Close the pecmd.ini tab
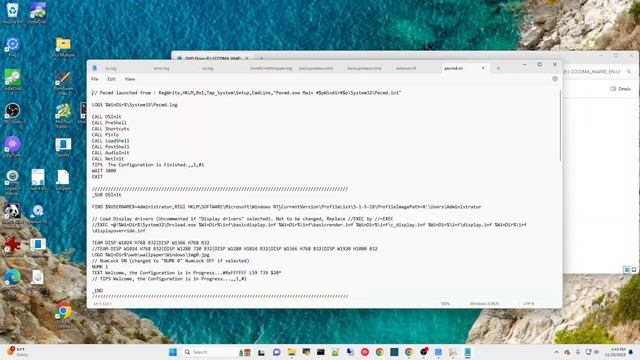 483,68
